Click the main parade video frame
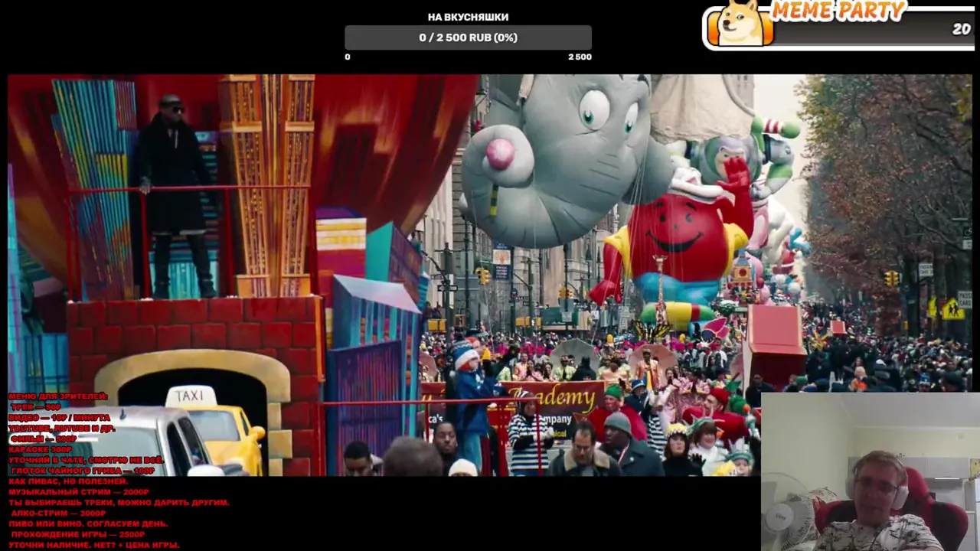 click(490, 275)
